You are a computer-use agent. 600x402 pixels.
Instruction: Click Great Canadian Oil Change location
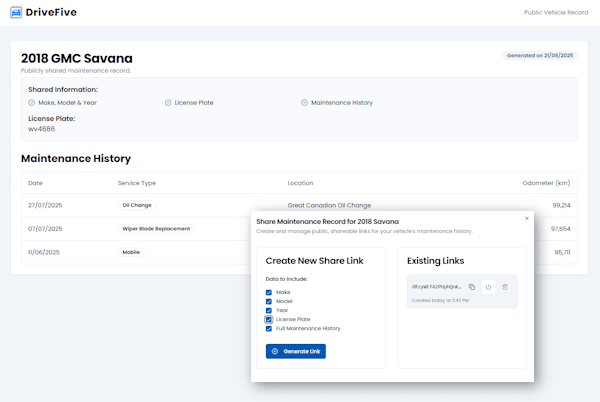(329, 205)
